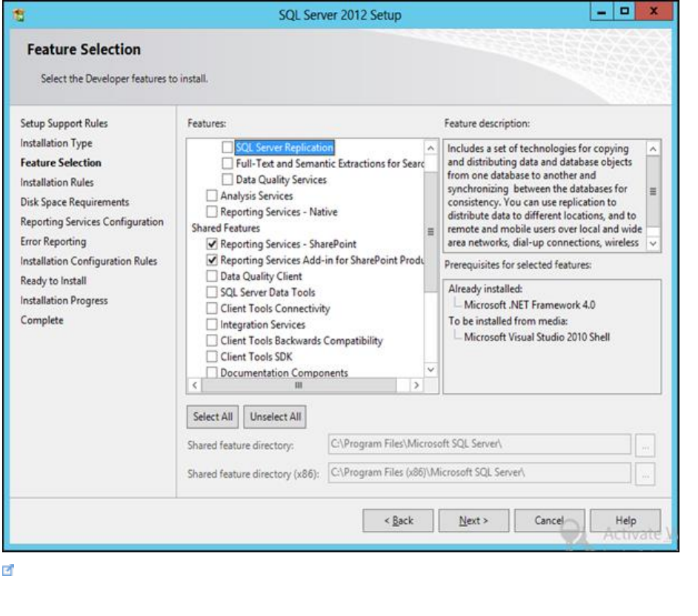Check the SQL Server Data Tools checkbox
Screen dimensions: 698x616
click(212, 292)
